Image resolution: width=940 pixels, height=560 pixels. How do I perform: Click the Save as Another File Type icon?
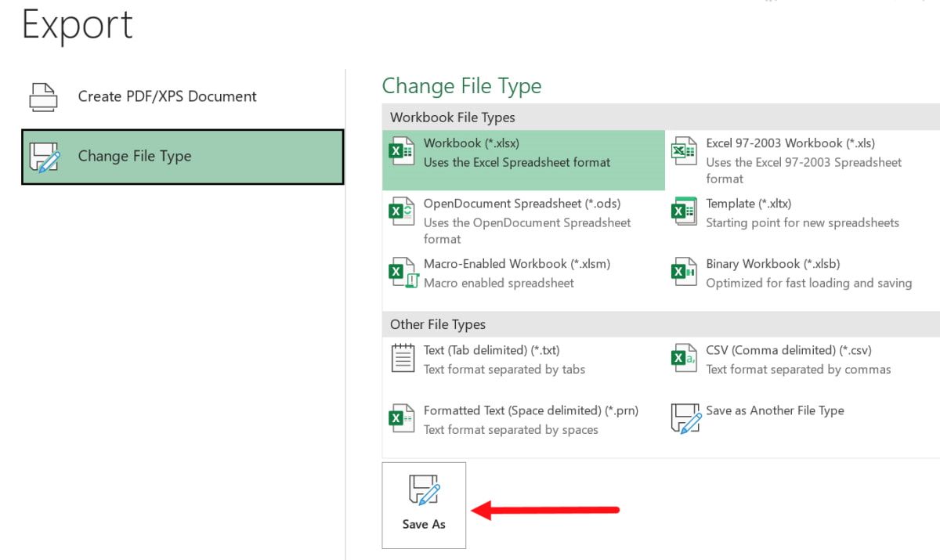685,418
